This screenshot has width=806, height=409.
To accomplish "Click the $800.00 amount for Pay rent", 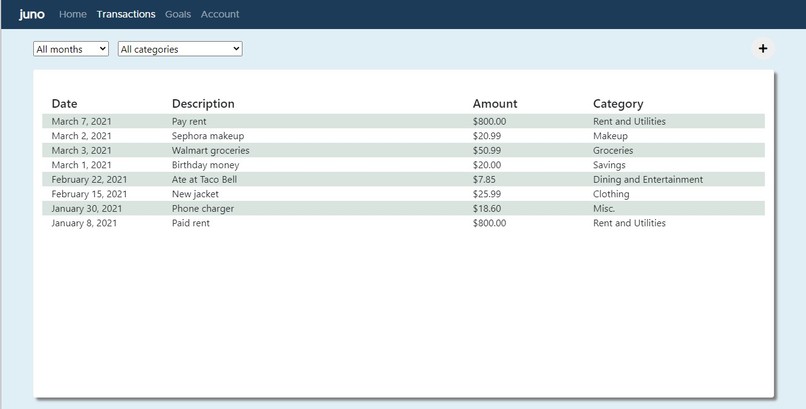I will pyautogui.click(x=489, y=121).
